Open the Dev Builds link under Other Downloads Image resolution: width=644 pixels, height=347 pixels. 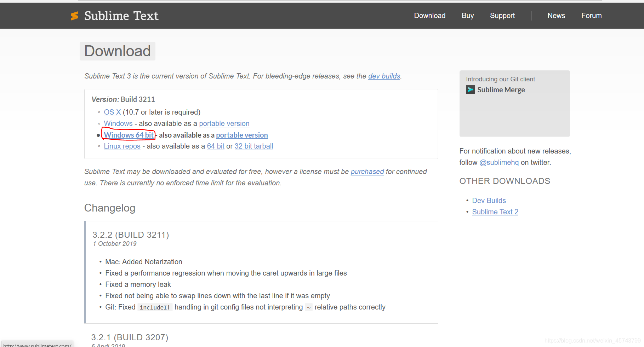pos(489,201)
